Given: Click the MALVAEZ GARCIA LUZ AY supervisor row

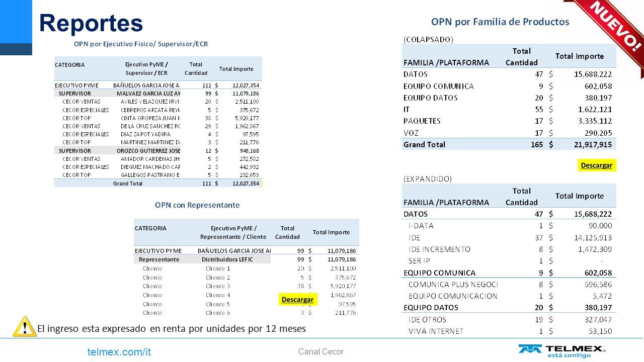Looking at the screenshot, I should 158,94.
